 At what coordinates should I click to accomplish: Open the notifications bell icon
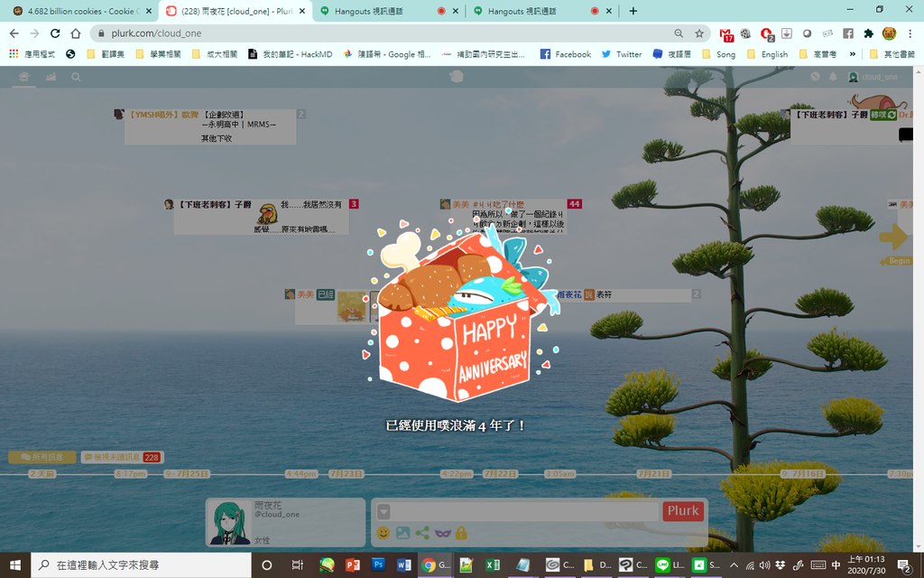833,77
